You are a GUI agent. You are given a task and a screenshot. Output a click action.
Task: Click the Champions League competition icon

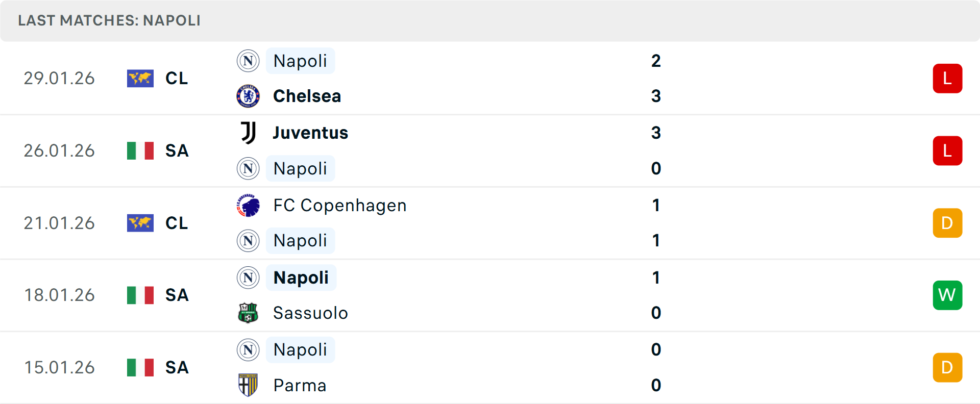[140, 79]
